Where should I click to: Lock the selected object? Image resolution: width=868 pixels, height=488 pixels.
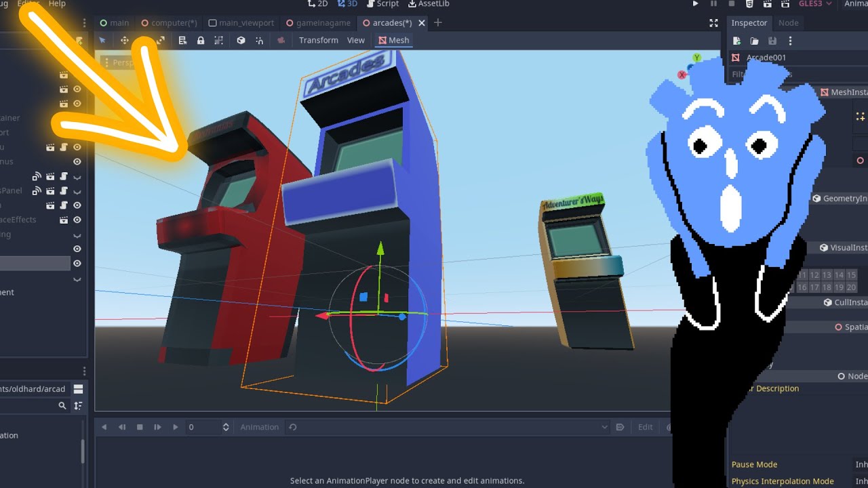pyautogui.click(x=201, y=41)
